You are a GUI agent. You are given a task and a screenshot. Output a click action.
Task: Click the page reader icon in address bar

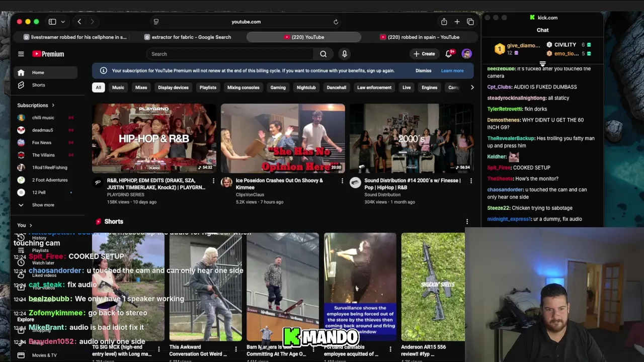tap(156, 22)
